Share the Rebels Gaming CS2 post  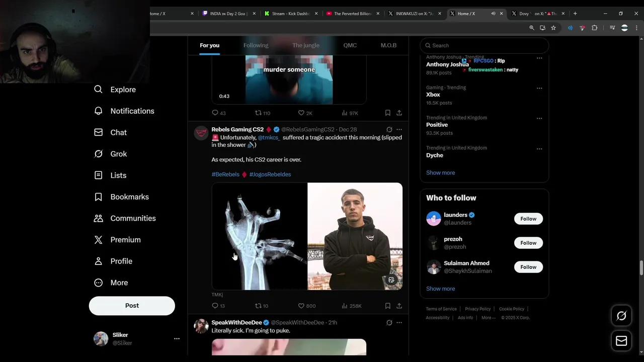coord(399,306)
